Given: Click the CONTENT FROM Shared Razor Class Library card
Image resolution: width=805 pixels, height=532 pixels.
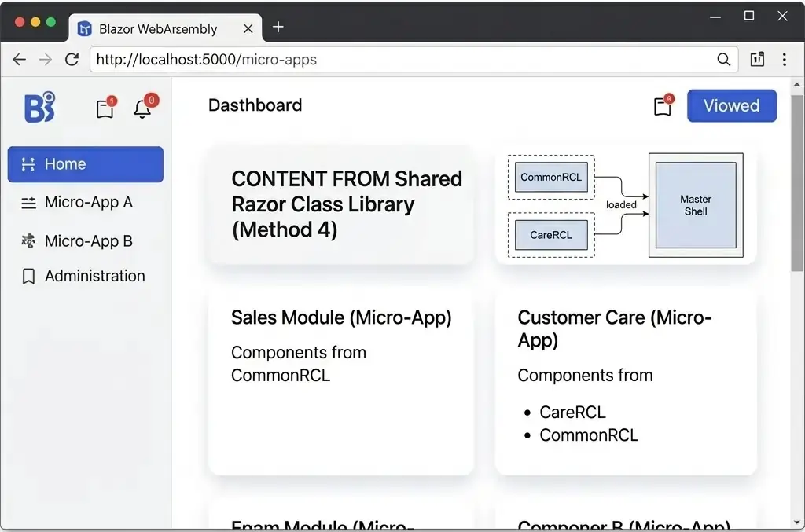Looking at the screenshot, I should (x=341, y=204).
